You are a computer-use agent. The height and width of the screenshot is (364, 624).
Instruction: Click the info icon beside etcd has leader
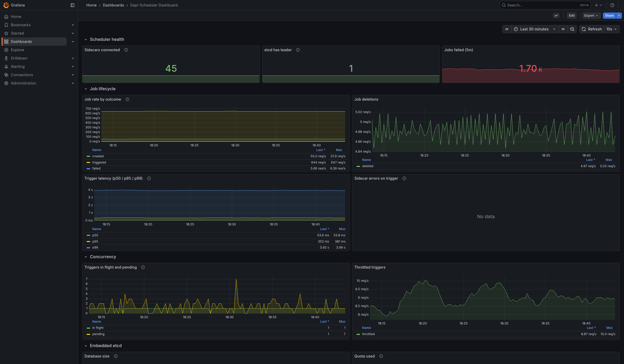pyautogui.click(x=298, y=50)
